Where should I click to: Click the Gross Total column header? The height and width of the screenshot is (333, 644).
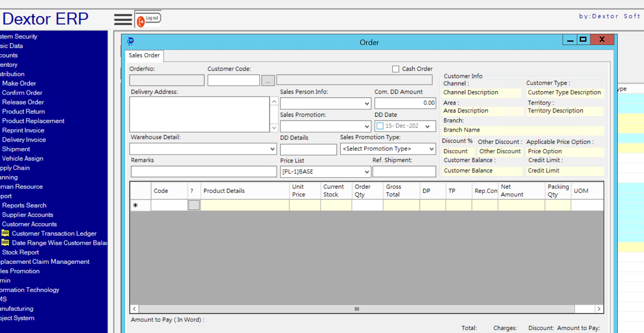tap(402, 191)
